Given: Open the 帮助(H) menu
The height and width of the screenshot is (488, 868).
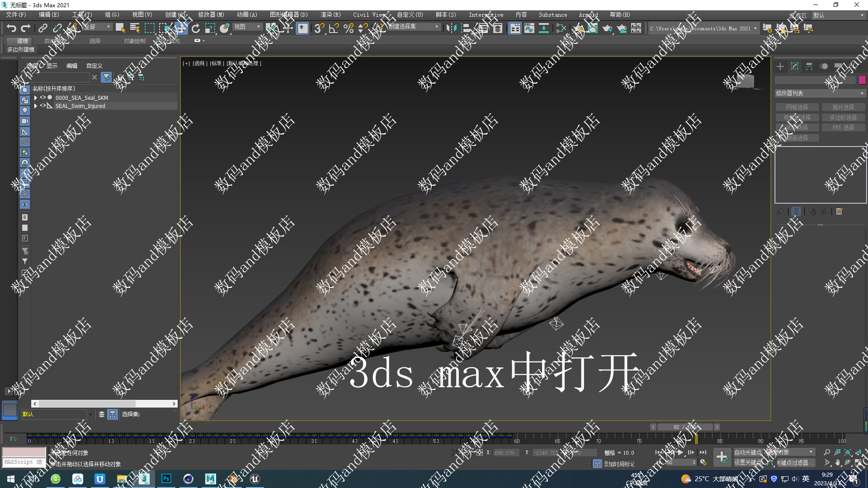Looking at the screenshot, I should click(x=620, y=15).
